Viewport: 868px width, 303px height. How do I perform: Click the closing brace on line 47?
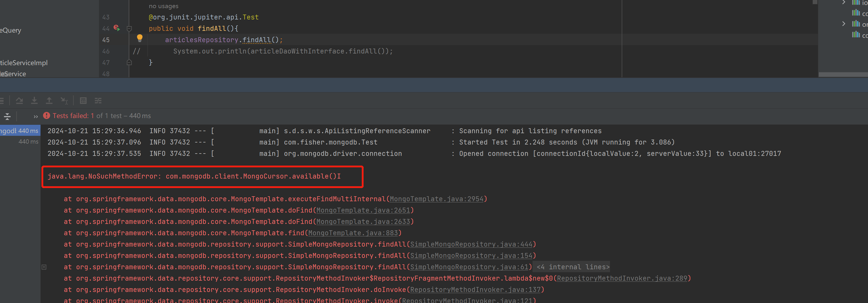click(x=151, y=63)
